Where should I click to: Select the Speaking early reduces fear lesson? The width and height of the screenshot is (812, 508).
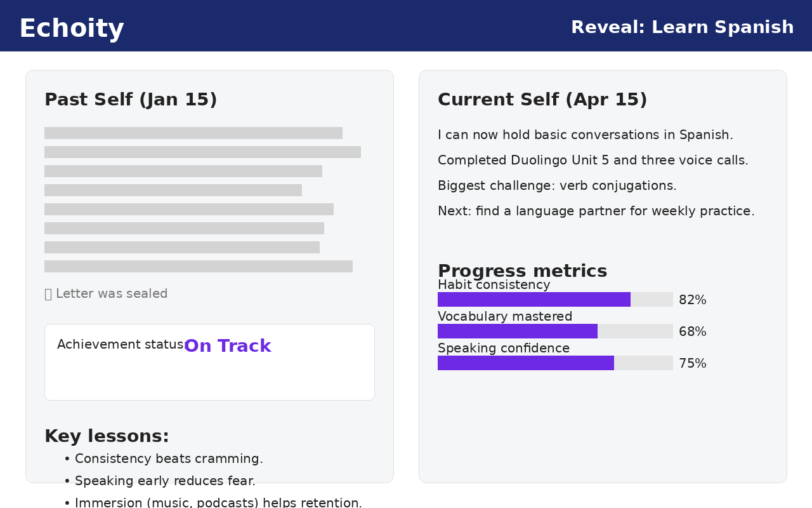click(x=165, y=481)
